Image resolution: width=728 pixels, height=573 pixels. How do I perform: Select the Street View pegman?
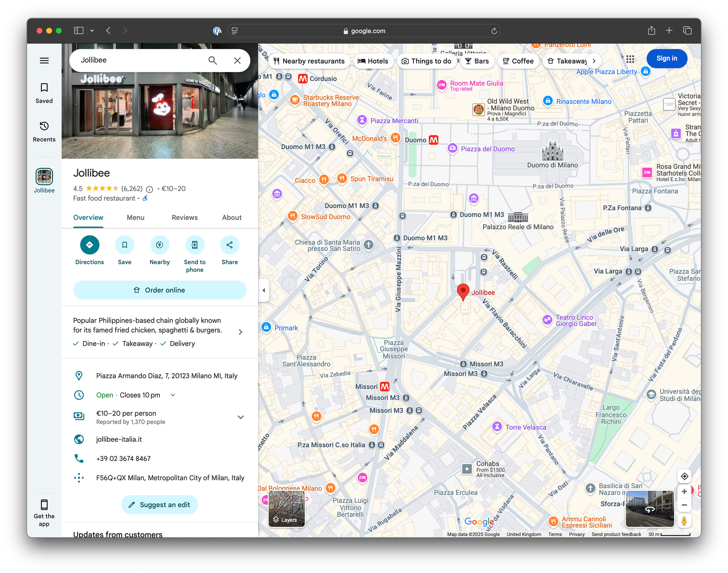coord(684,521)
